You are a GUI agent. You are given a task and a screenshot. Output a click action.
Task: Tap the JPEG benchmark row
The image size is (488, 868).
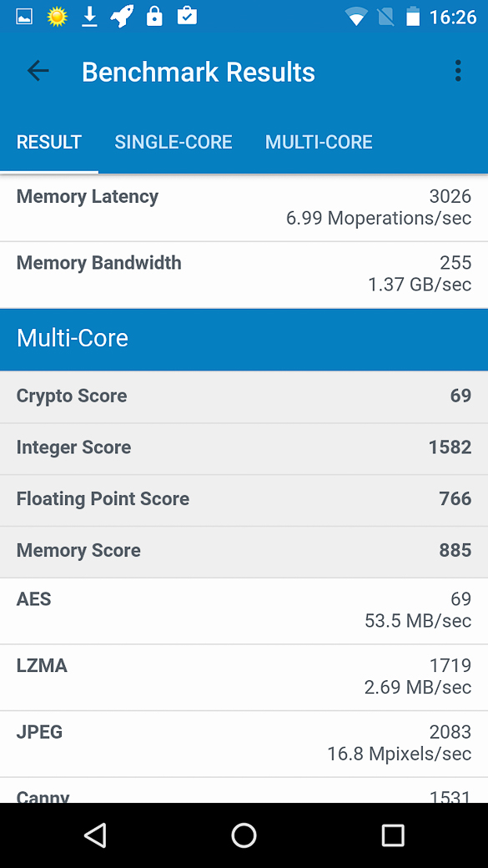(244, 744)
